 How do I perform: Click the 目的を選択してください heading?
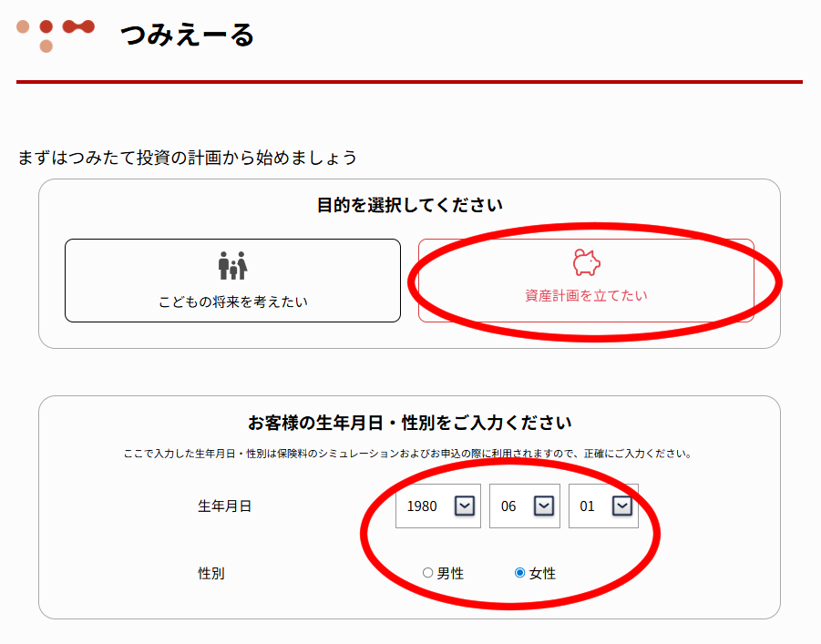click(x=409, y=205)
